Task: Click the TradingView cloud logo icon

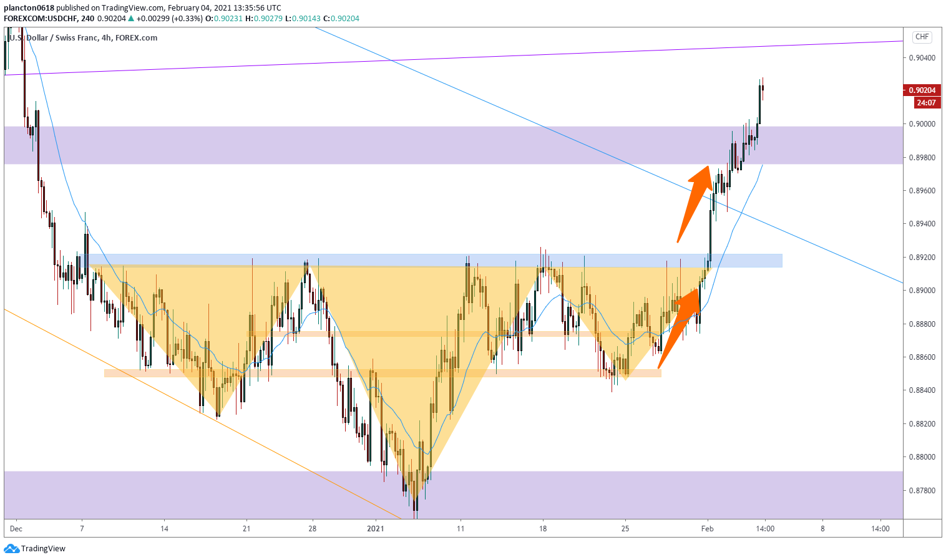Action: click(11, 549)
